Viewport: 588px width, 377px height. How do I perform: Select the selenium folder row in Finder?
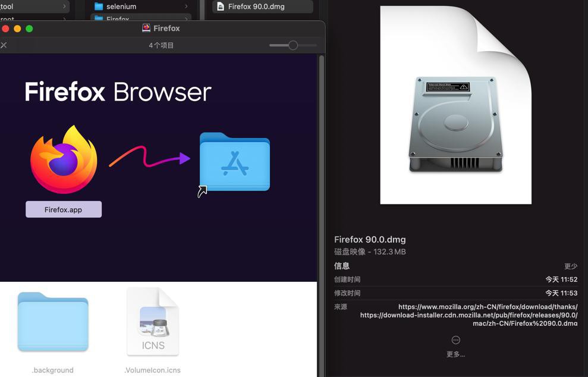(141, 7)
